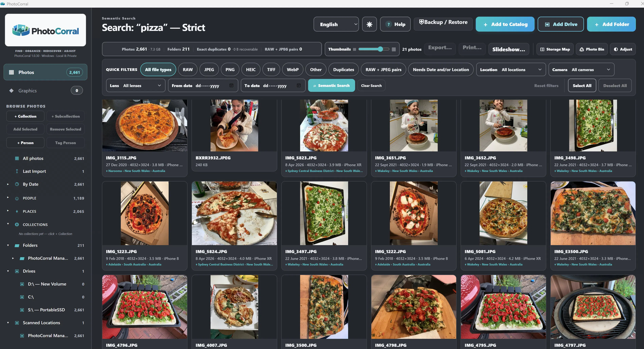Click the face icon beside PEOPLE
644x349 pixels.
(x=17, y=198)
